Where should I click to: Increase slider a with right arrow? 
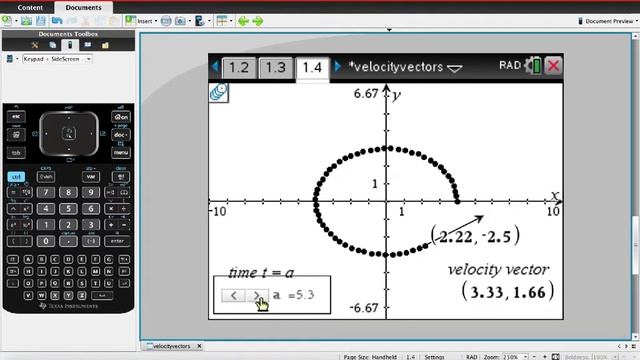pyautogui.click(x=257, y=296)
